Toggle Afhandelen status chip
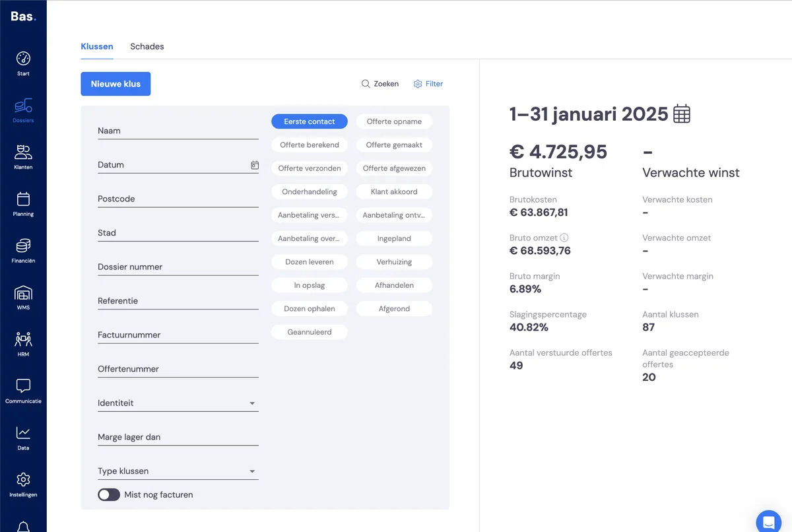 pos(394,285)
